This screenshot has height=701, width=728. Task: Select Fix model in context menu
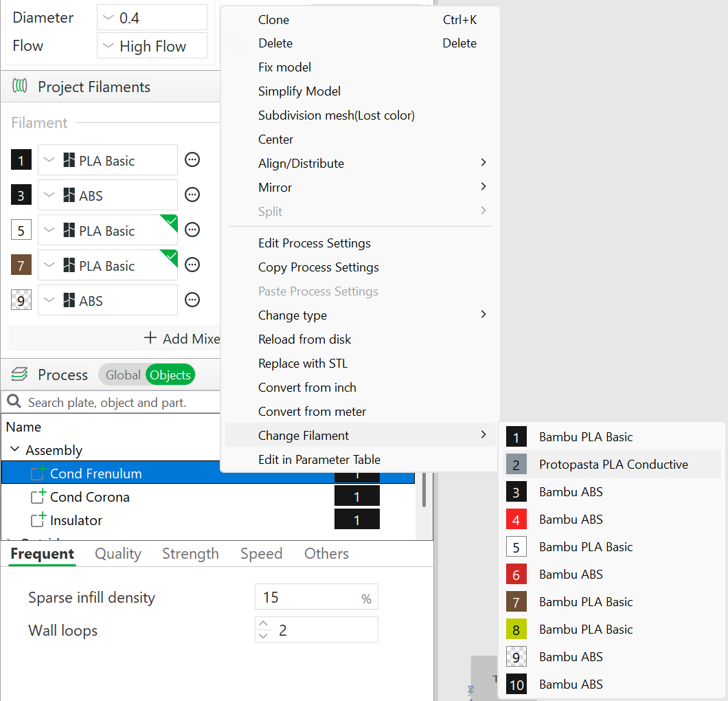point(362,67)
